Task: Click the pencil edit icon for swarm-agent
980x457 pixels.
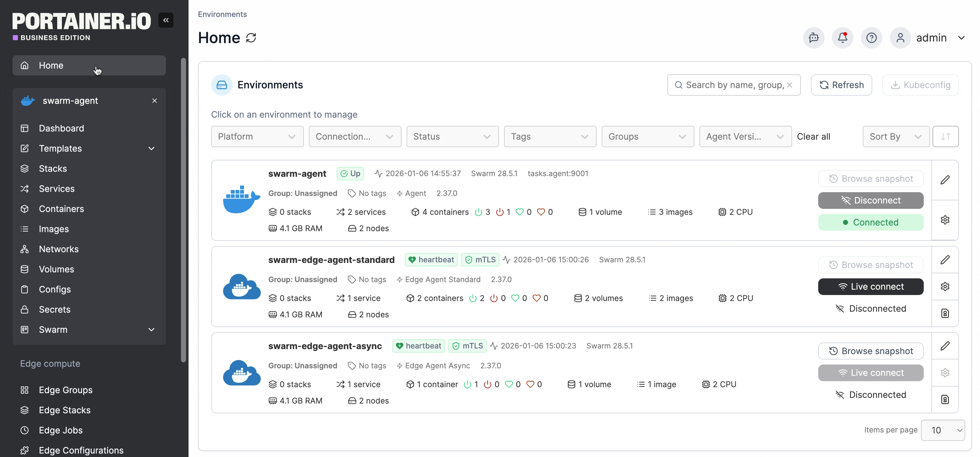Action: coord(945,180)
